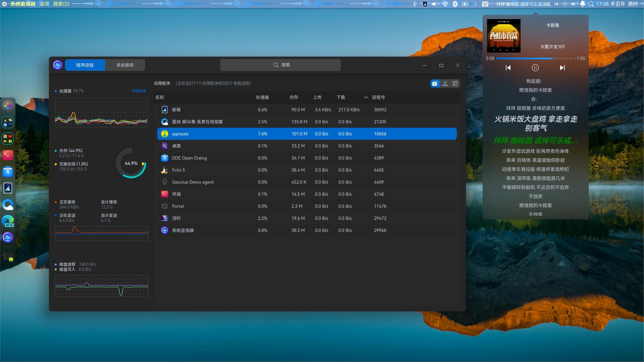Show only application processes

click(x=435, y=83)
